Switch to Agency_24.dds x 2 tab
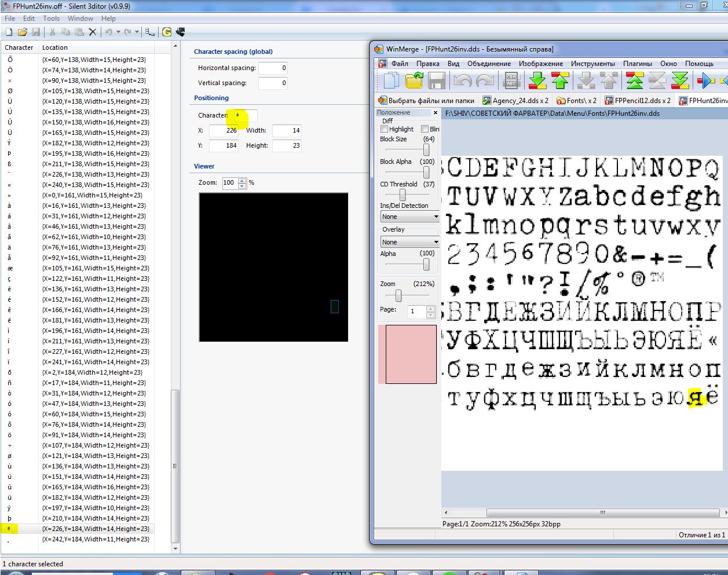728x575 pixels. coord(515,101)
